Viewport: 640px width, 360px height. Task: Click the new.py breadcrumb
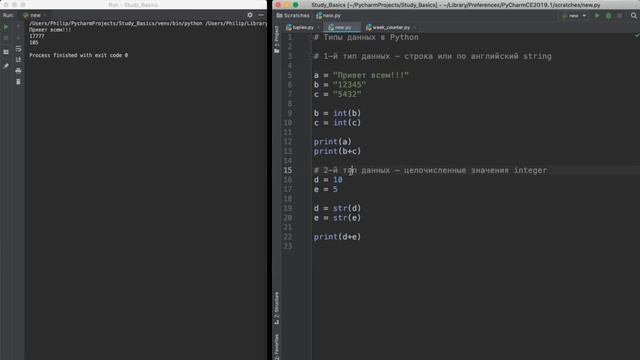pyautogui.click(x=329, y=16)
